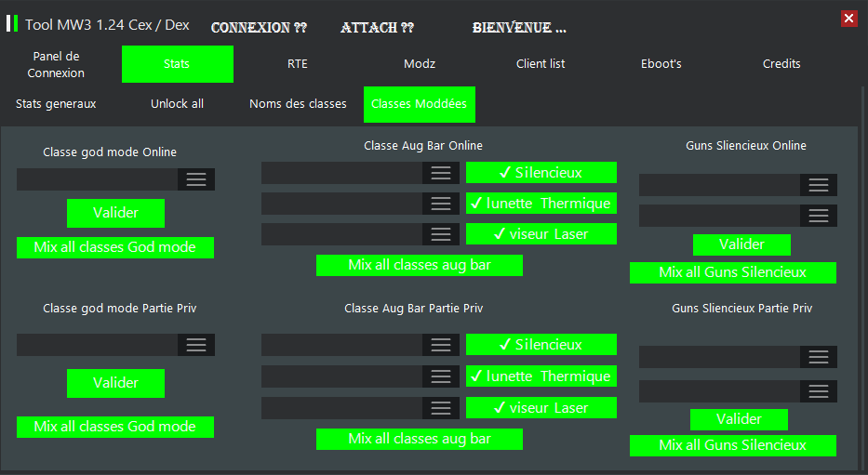Viewport: 868px width, 475px height.
Task: Expand the combo beside Online Silencieux toggle
Action: click(441, 173)
